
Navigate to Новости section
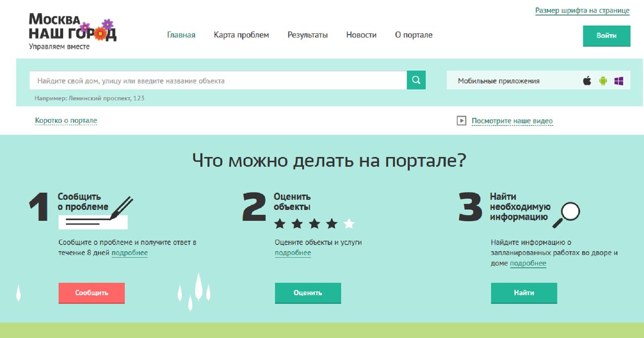[361, 35]
